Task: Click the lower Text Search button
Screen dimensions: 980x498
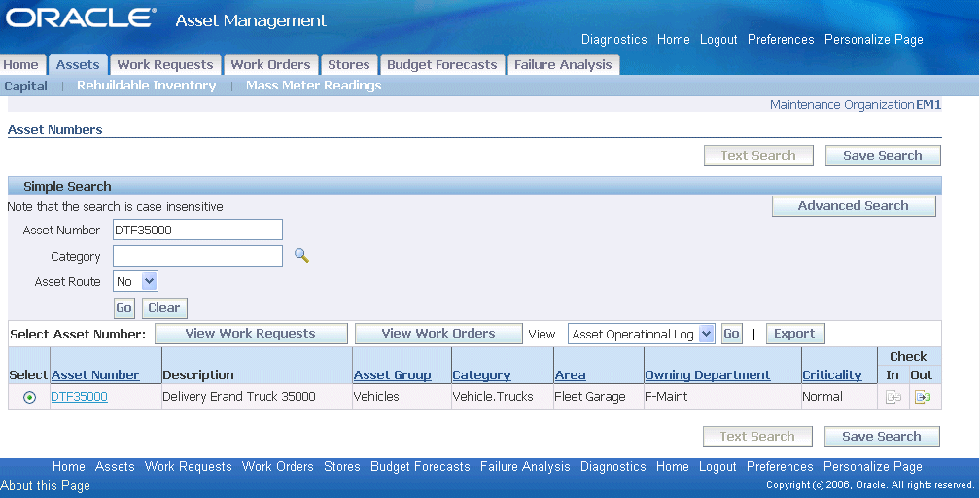Action: pos(757,436)
